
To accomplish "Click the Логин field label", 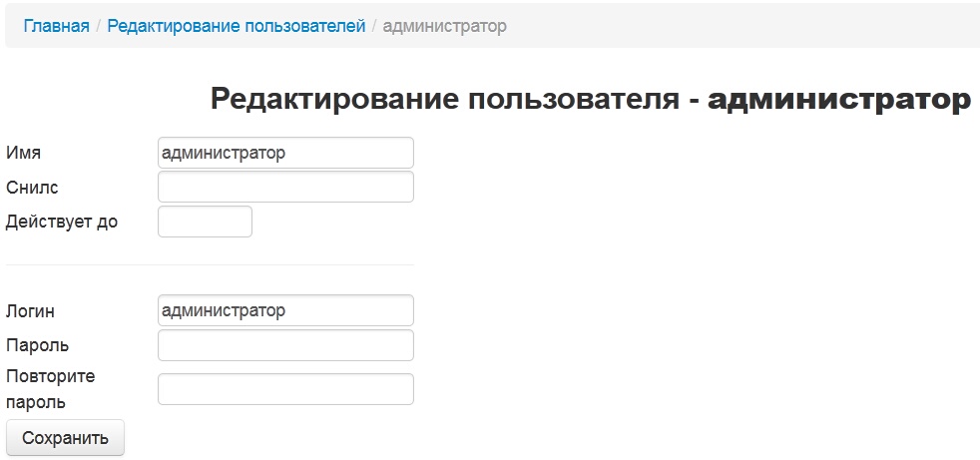I will [x=31, y=311].
